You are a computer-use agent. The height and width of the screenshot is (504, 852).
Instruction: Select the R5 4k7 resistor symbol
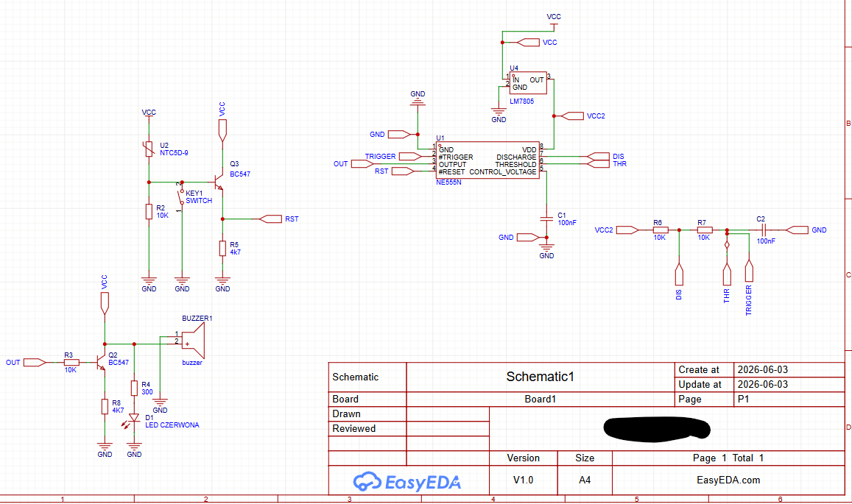click(x=222, y=248)
